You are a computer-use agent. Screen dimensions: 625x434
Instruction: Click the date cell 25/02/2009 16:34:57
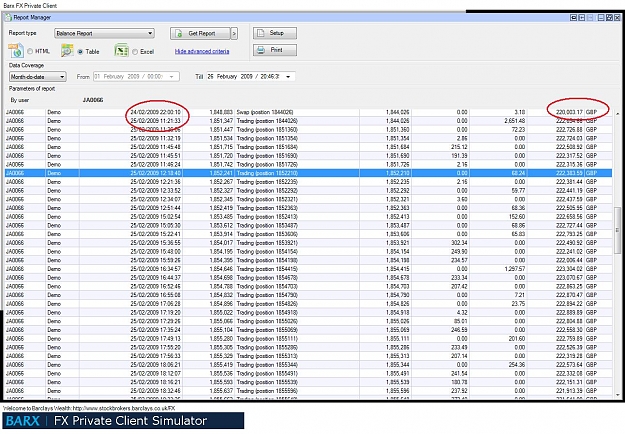coord(155,269)
